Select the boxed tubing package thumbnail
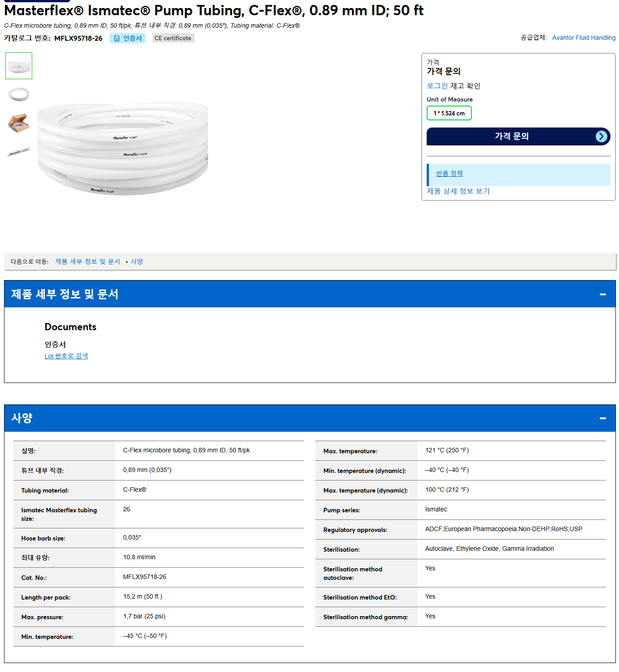Image resolution: width=619 pixels, height=672 pixels. click(19, 123)
